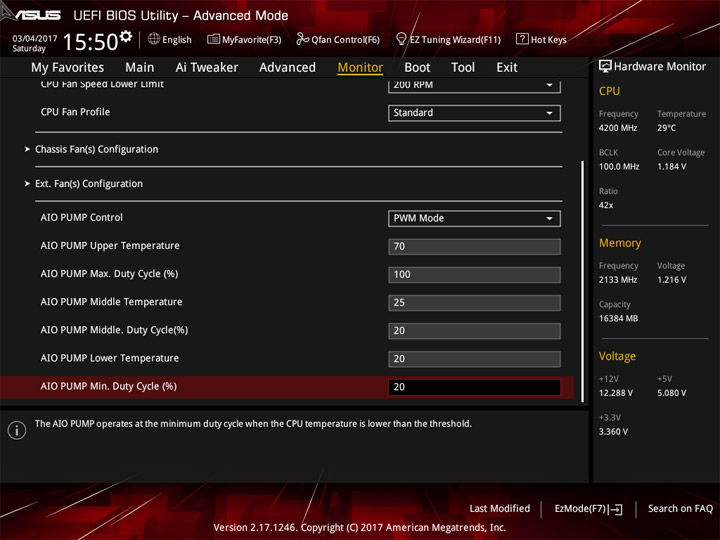Click Search on FAQ
This screenshot has width=720, height=540.
coord(680,509)
